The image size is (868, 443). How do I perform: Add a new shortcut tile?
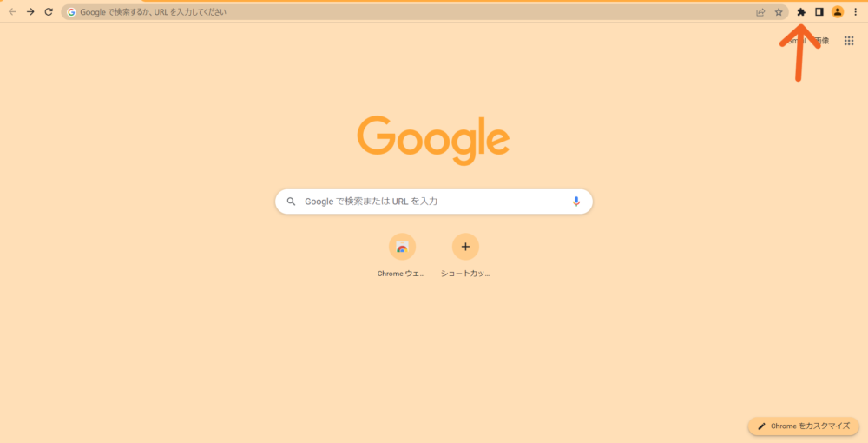(465, 255)
